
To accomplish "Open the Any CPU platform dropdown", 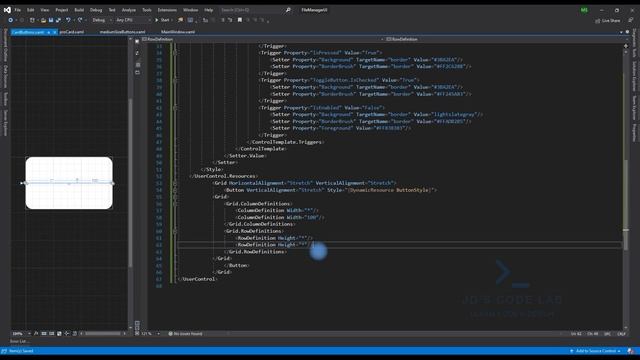I will 133,20.
